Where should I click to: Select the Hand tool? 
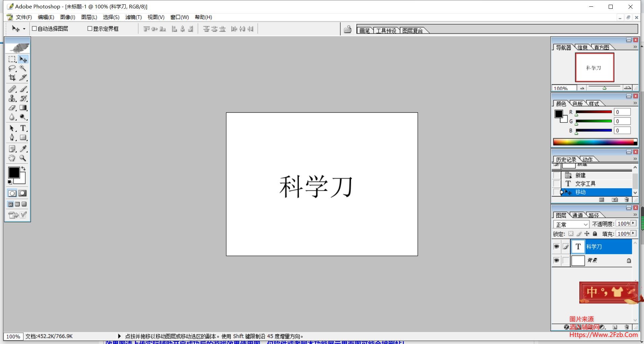coord(12,158)
